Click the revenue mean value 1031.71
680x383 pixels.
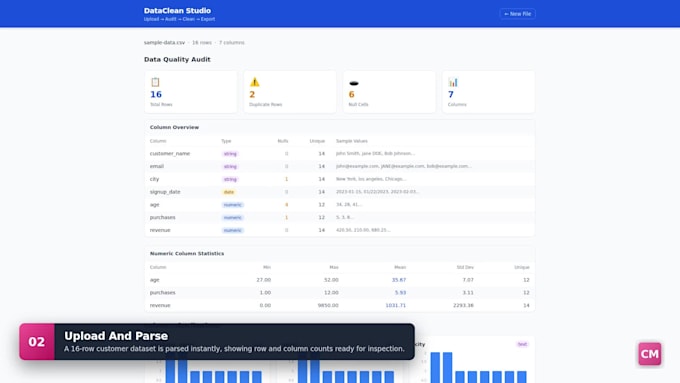[x=396, y=305]
